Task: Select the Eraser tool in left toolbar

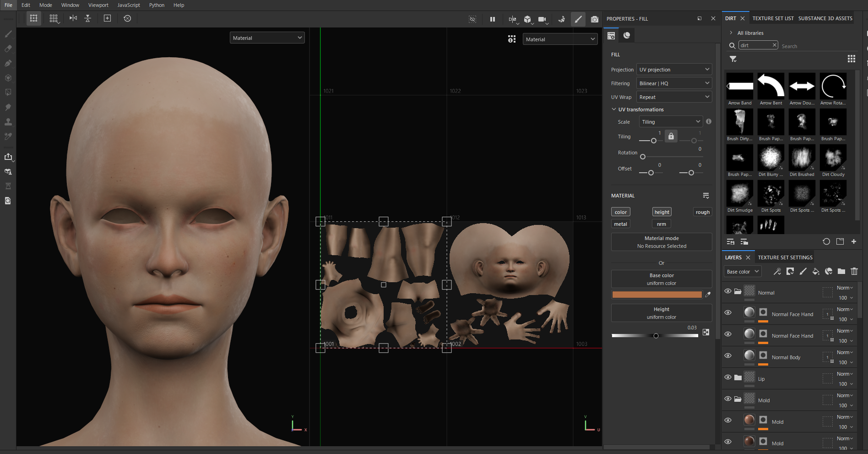Action: [8, 49]
